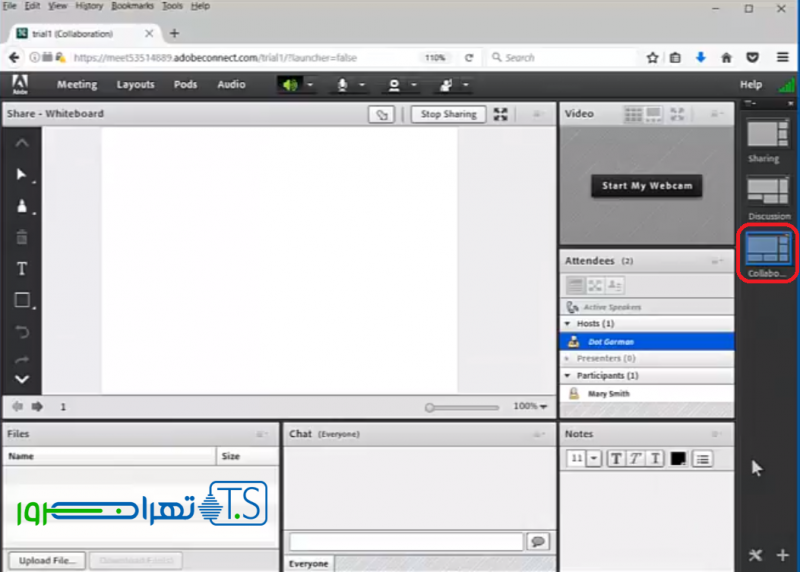The width and height of the screenshot is (800, 572).
Task: Select the whiteboard Marker tool
Action: 22,206
